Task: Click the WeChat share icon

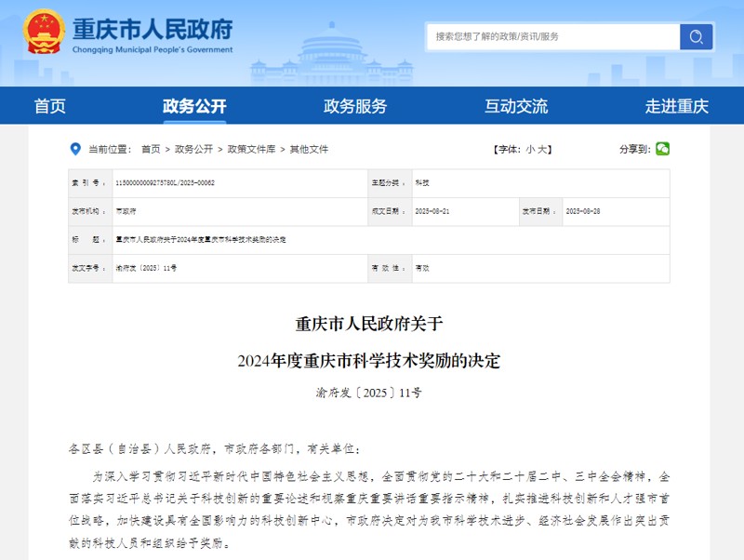Action: point(662,149)
